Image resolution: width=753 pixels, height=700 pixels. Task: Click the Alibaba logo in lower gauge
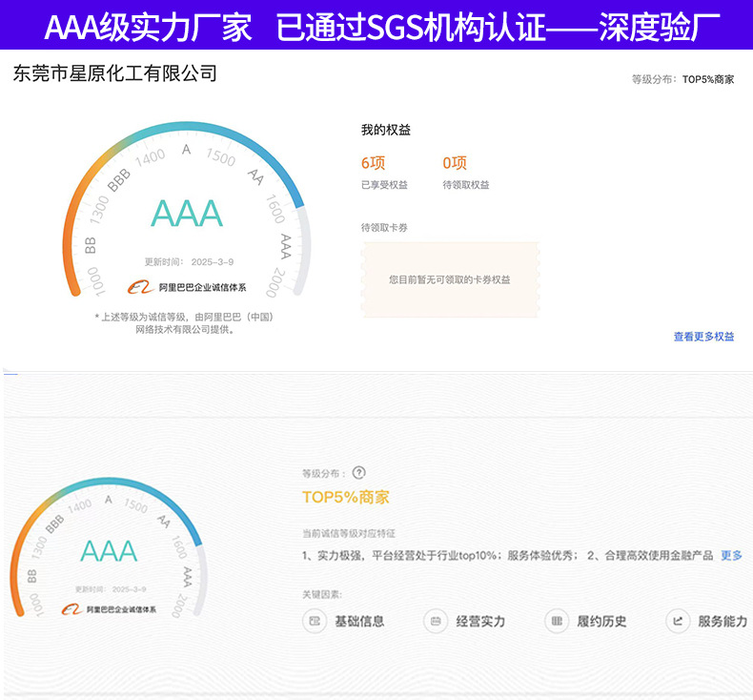pyautogui.click(x=72, y=609)
